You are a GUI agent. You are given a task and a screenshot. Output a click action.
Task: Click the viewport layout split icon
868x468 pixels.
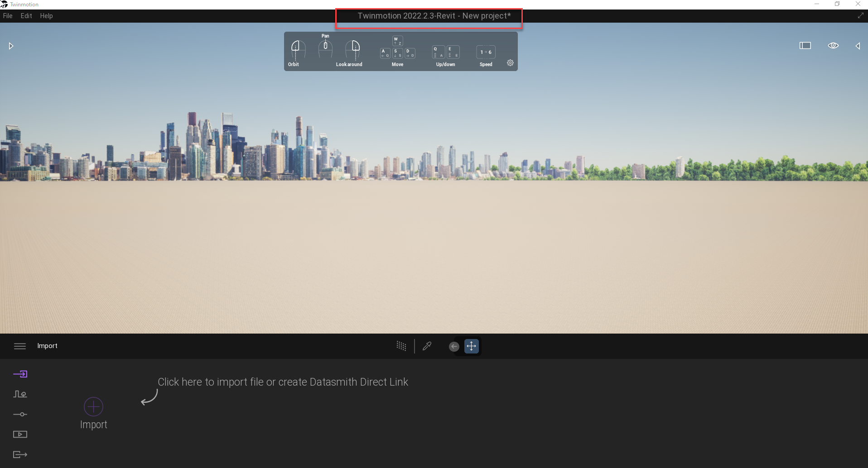point(805,45)
